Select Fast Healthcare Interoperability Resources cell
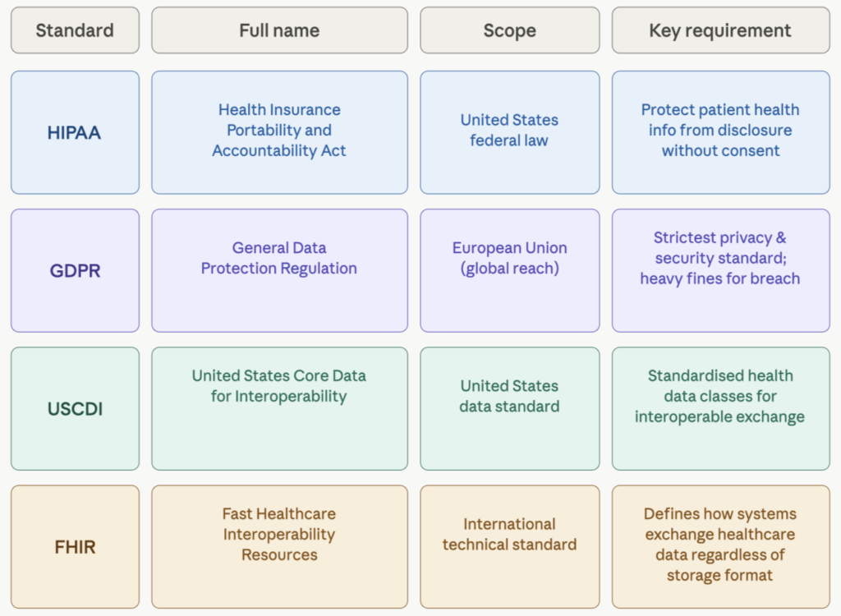This screenshot has height=616, width=841. pyautogui.click(x=279, y=535)
